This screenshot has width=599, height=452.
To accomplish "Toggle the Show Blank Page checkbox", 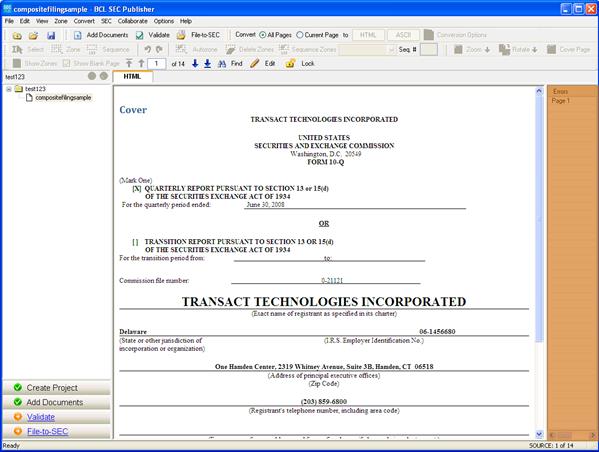I will [x=66, y=63].
